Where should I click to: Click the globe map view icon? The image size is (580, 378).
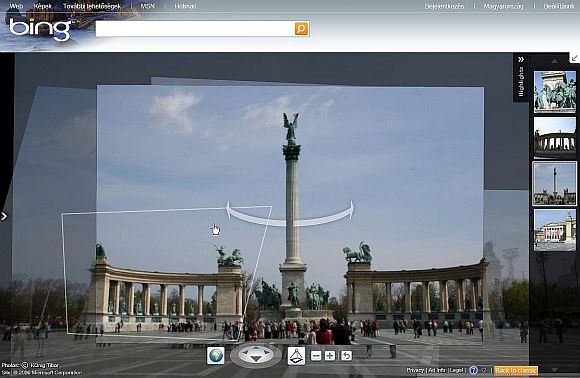tap(216, 356)
